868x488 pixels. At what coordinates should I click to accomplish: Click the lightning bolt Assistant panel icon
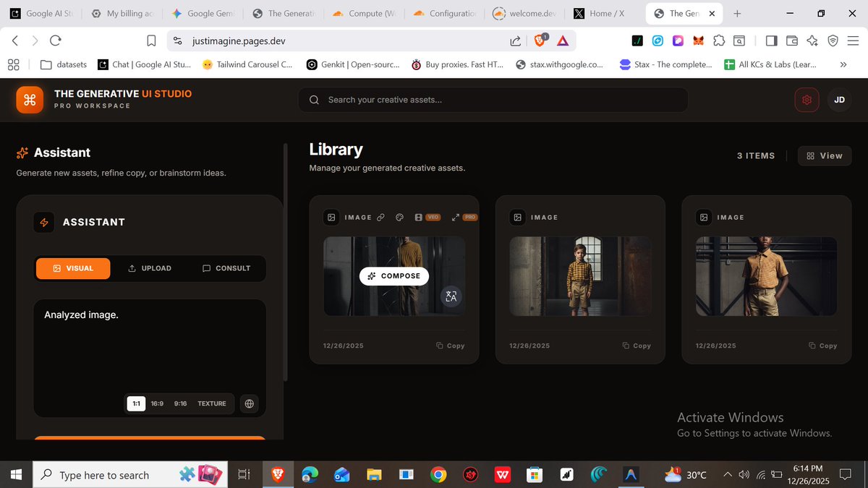click(x=44, y=222)
